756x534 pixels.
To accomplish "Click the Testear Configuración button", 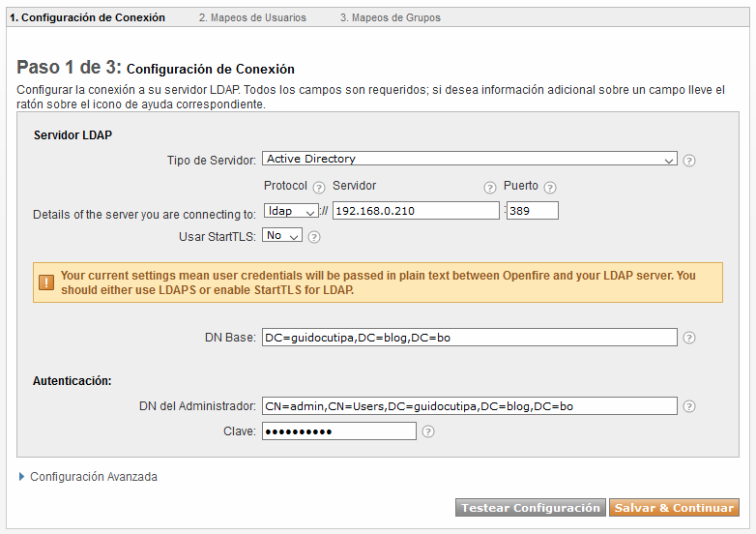I will click(531, 508).
